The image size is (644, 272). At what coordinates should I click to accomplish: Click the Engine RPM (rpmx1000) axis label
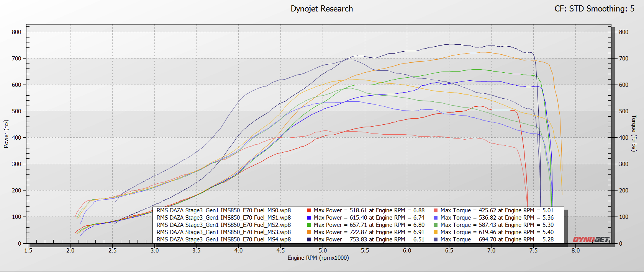(x=318, y=258)
